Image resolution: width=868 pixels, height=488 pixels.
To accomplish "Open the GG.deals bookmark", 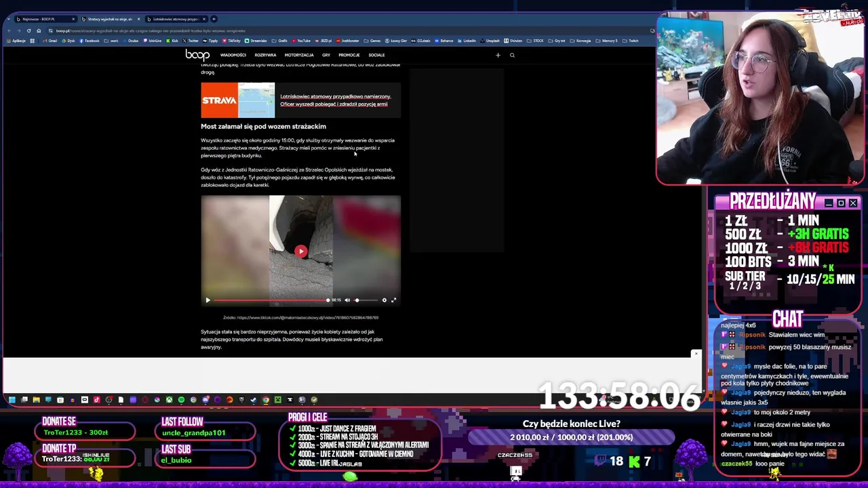I will coord(421,41).
